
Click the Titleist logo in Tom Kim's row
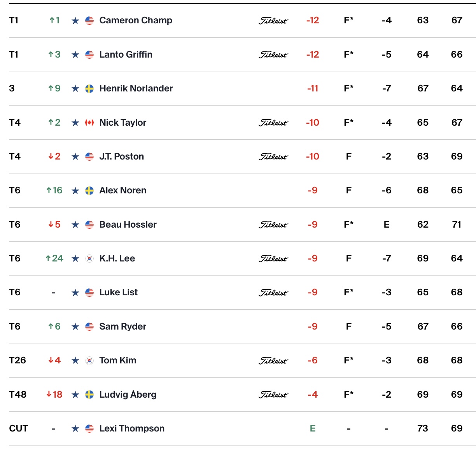[x=273, y=361]
